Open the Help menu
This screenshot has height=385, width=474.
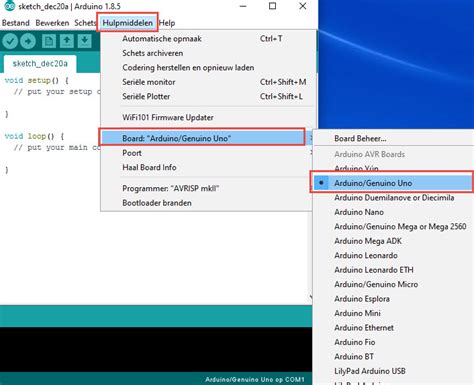(167, 23)
